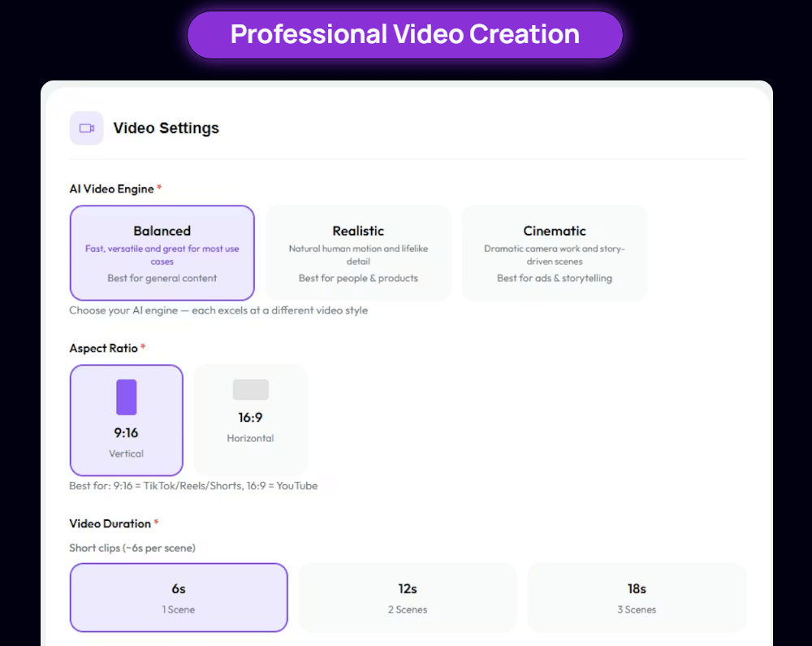Viewport: 812px width, 646px height.
Task: Click the Video Duration label
Action: pos(109,524)
